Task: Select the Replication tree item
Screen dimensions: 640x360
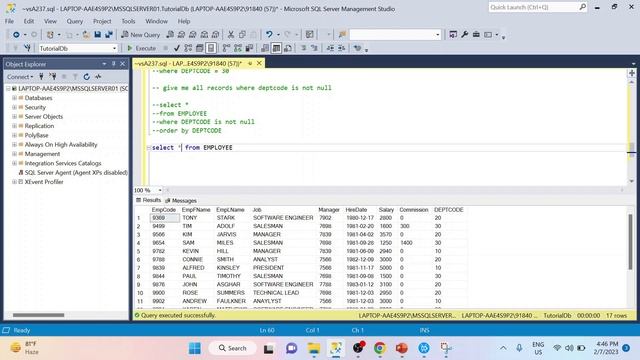Action: [39, 126]
